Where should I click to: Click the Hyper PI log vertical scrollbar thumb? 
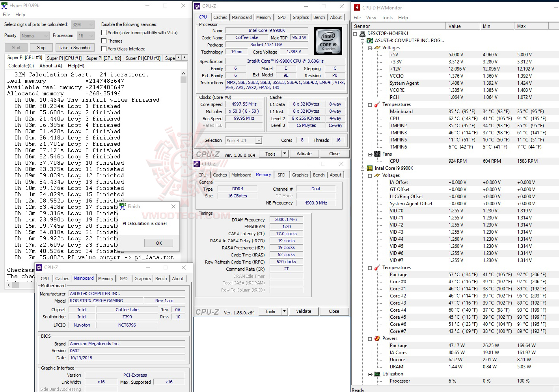pos(183,80)
